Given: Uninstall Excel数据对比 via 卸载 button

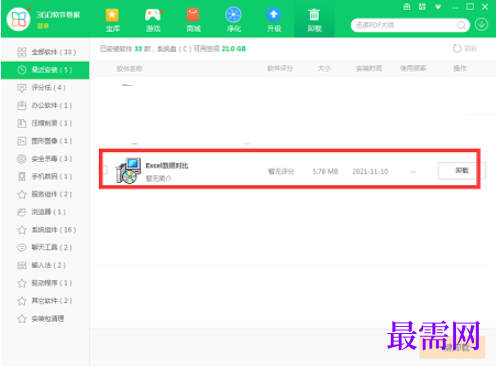Looking at the screenshot, I should tap(462, 171).
